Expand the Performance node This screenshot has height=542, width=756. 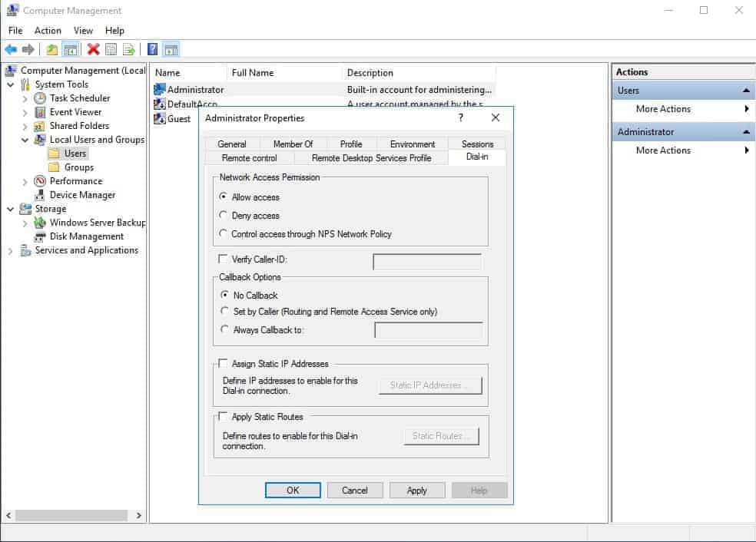tap(25, 182)
